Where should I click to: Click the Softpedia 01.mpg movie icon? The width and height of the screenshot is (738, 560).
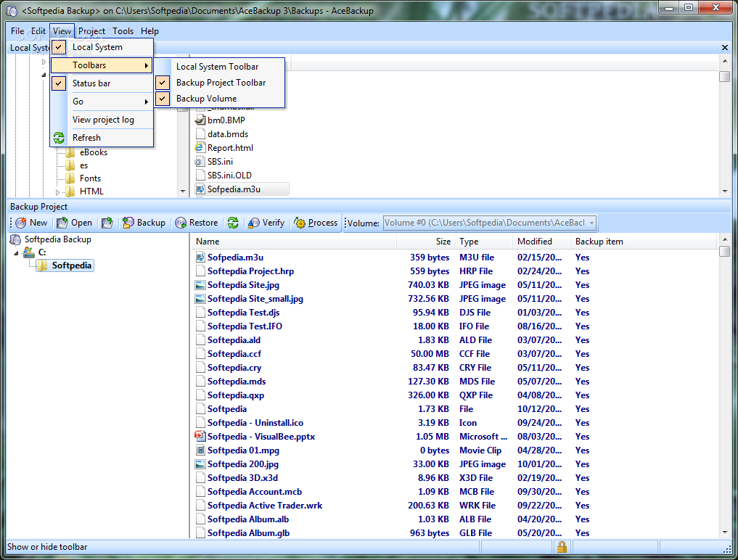coord(200,450)
